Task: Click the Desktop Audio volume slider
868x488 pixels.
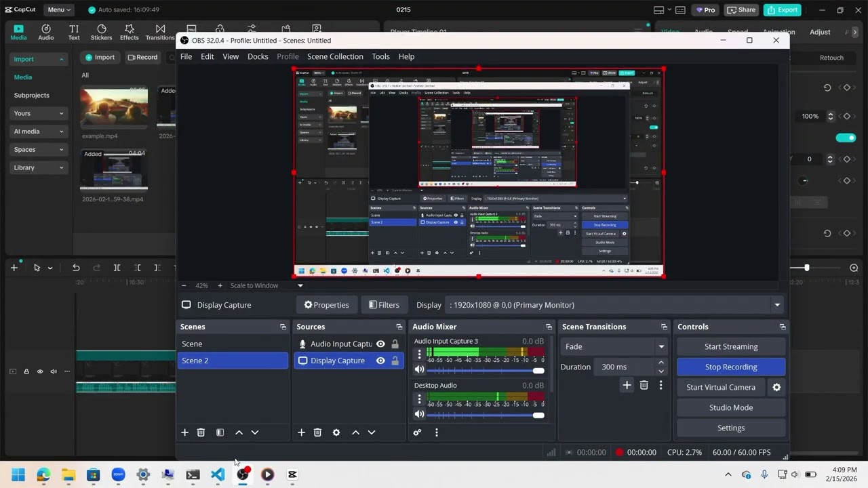Action: click(x=486, y=415)
